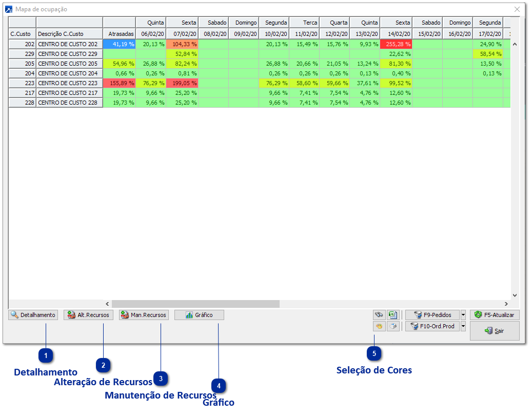
Task: Select the 0,66 % cell
Action: click(x=120, y=73)
